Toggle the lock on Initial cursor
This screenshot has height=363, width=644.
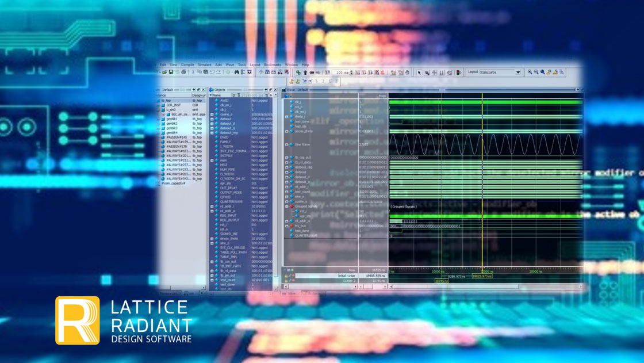point(286,276)
